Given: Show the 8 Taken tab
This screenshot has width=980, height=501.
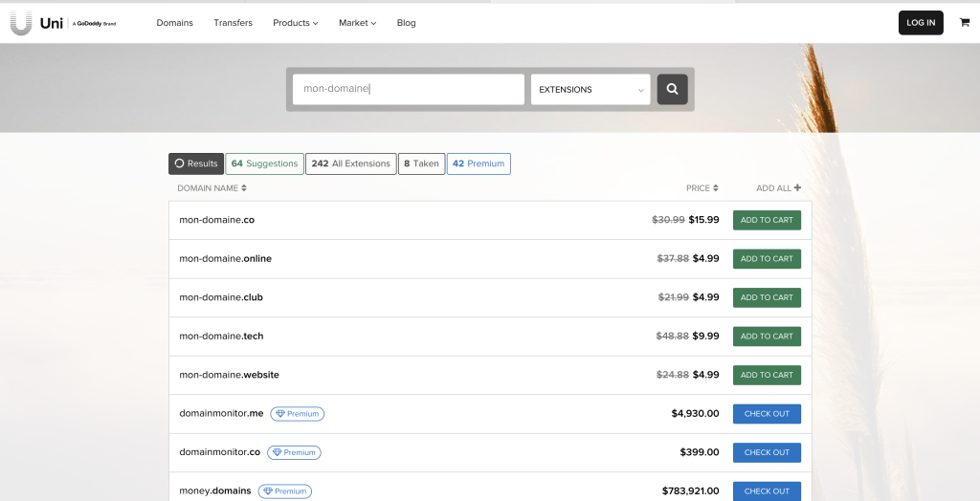Looking at the screenshot, I should [x=421, y=163].
